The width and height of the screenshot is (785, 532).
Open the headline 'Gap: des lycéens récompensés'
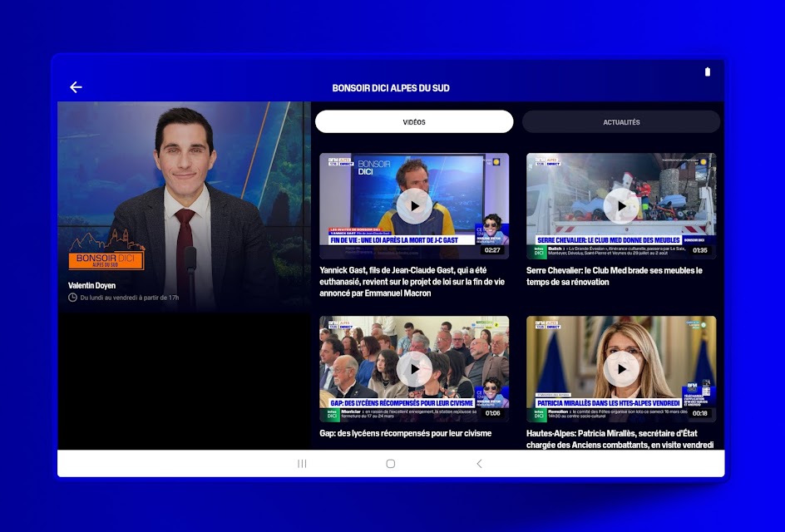point(406,433)
